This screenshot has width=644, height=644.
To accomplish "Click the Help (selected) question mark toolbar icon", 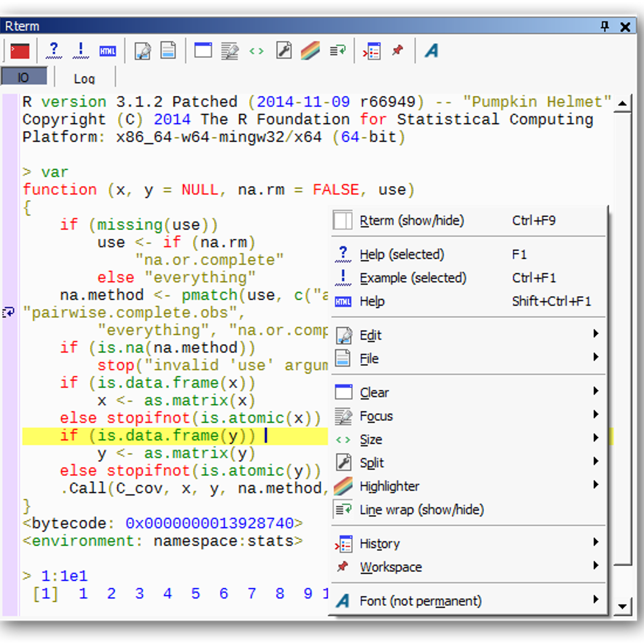I will (x=54, y=51).
